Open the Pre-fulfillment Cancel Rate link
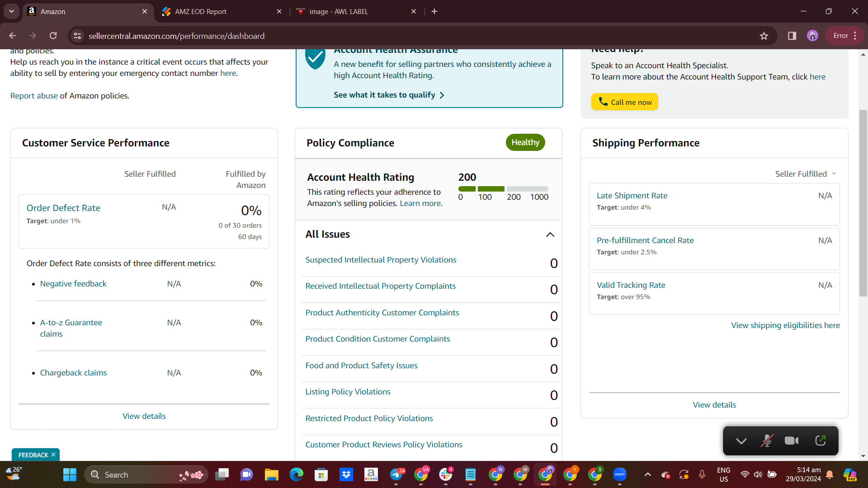The height and width of the screenshot is (488, 868). pos(645,240)
